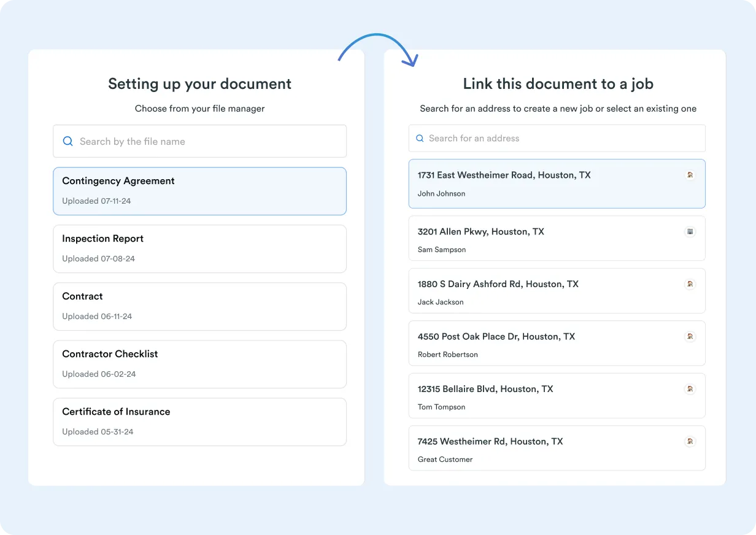Screen dimensions: 756x535
Task: Click the house icon beside 12315 Bellaire Blvd
Action: (690, 389)
